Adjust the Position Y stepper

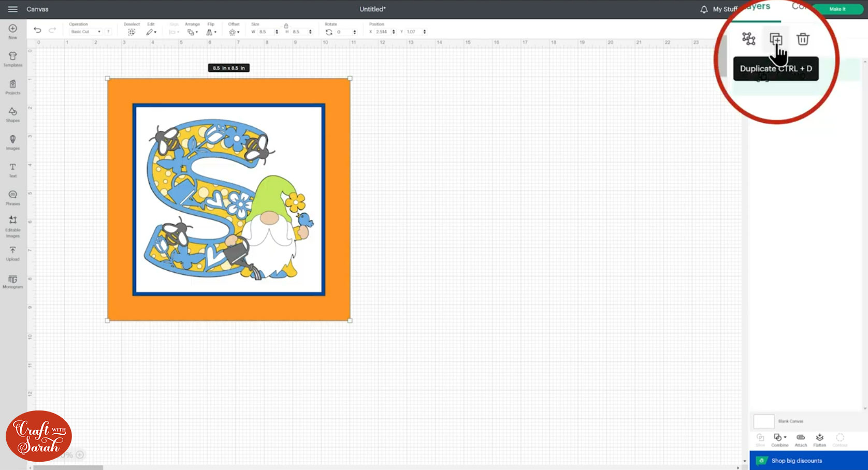(425, 32)
